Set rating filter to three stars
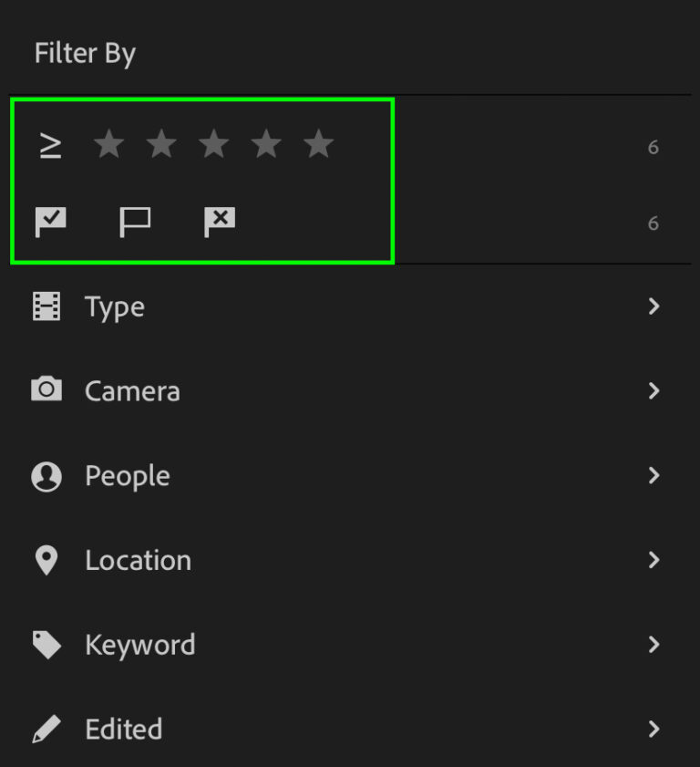Image resolution: width=700 pixels, height=767 pixels. click(x=214, y=143)
